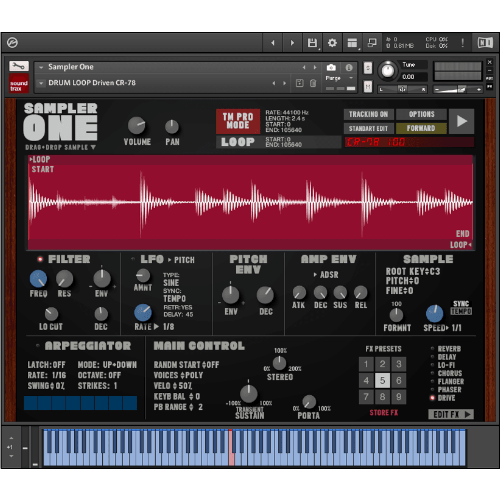Viewport: 500px width, 500px height.
Task: Click the waveform display
Action: click(x=251, y=202)
